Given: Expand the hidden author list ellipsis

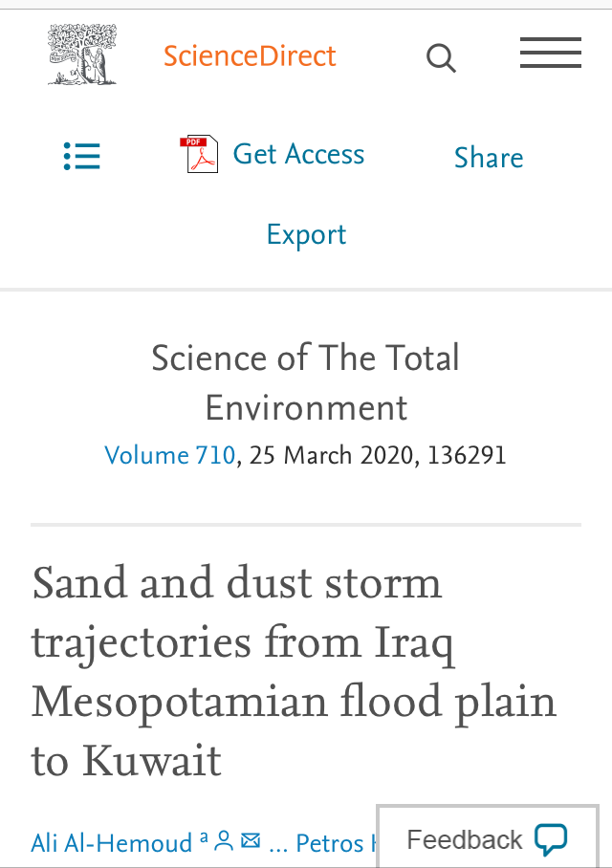Looking at the screenshot, I should coord(278,843).
